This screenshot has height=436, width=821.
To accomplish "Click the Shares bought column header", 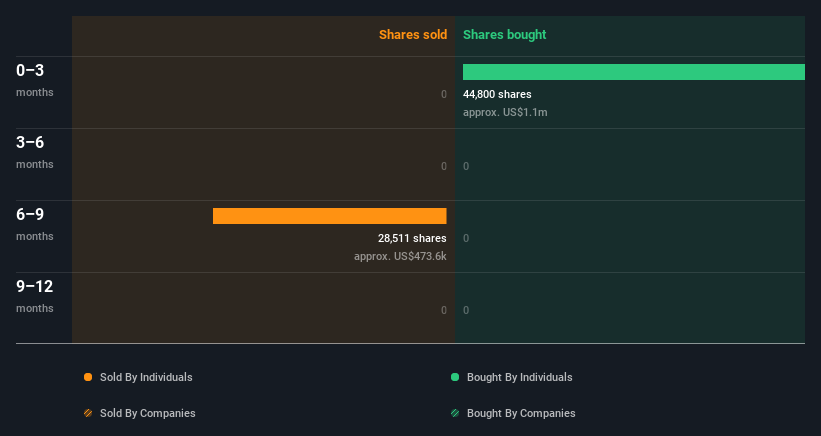I will click(504, 35).
